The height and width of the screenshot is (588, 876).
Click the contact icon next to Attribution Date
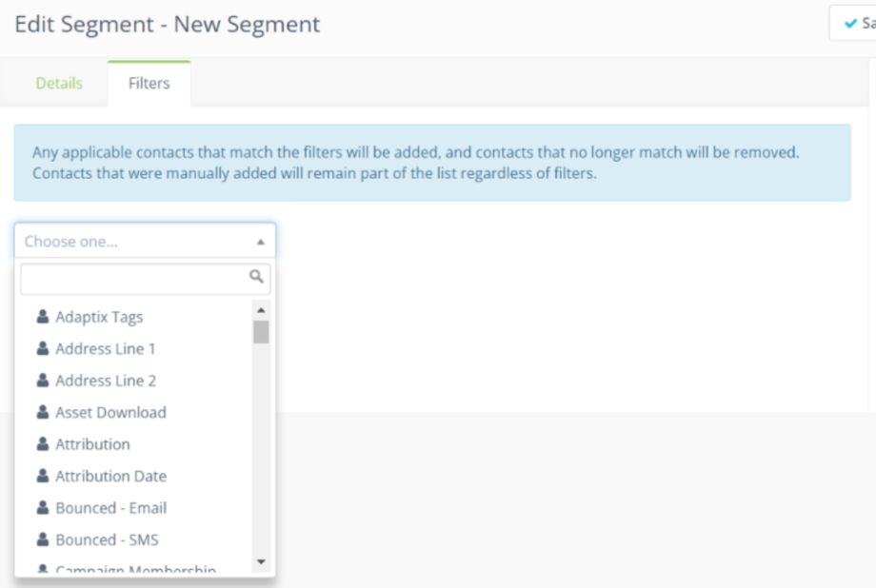point(44,476)
